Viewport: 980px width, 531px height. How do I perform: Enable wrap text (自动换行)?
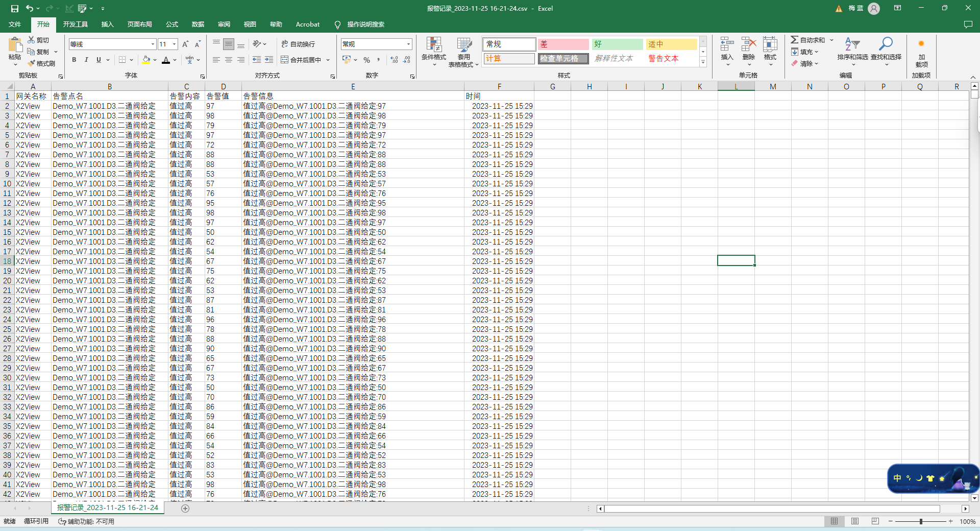(298, 44)
